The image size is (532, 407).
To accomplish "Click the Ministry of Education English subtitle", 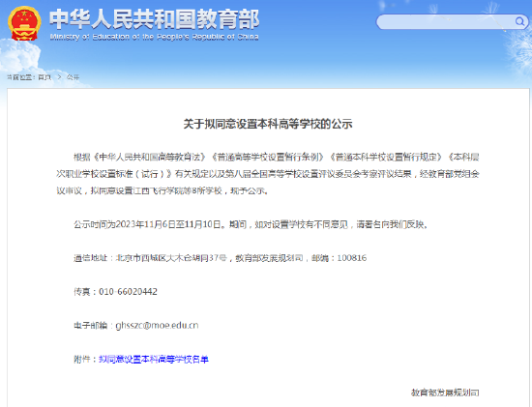I will (155, 37).
